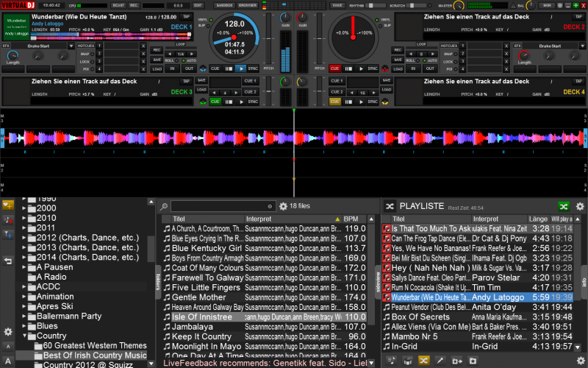Screen dimensions: 588x368
Task: Sort playlist by Länge column
Action: [x=538, y=219]
